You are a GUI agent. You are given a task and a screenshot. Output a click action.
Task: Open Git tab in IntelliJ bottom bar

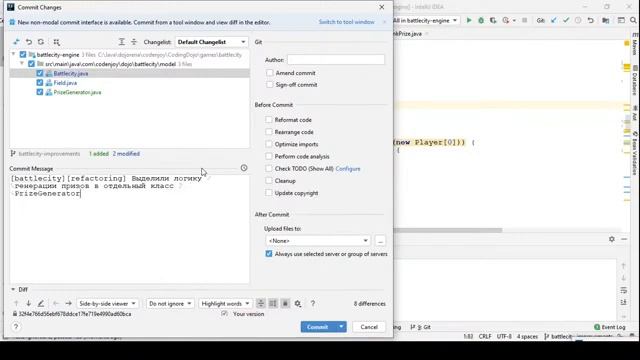[420, 327]
